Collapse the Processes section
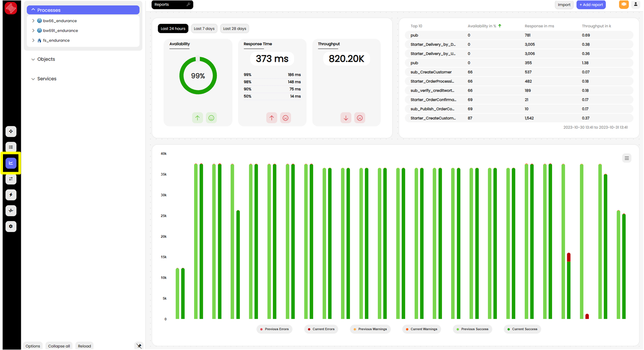The height and width of the screenshot is (350, 644). (x=83, y=10)
